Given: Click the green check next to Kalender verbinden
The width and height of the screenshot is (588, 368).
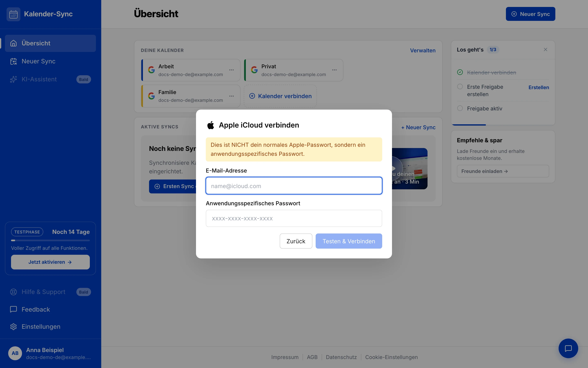Looking at the screenshot, I should pos(460,72).
